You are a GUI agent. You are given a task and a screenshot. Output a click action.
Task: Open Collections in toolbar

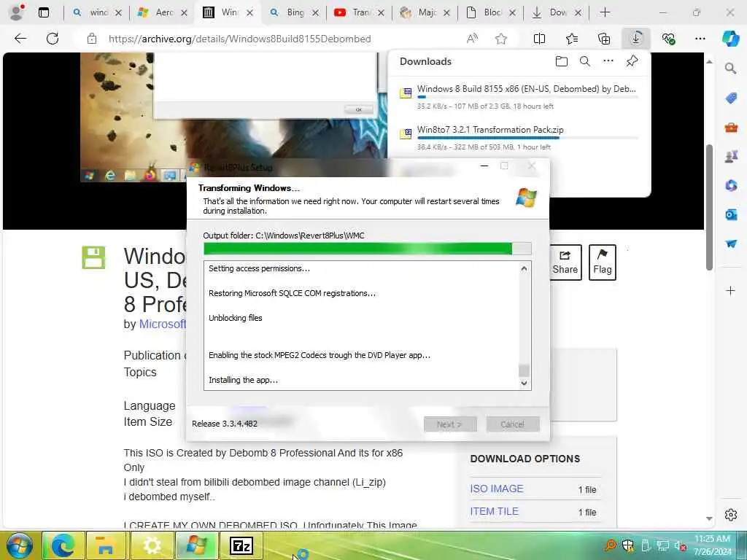pos(603,39)
